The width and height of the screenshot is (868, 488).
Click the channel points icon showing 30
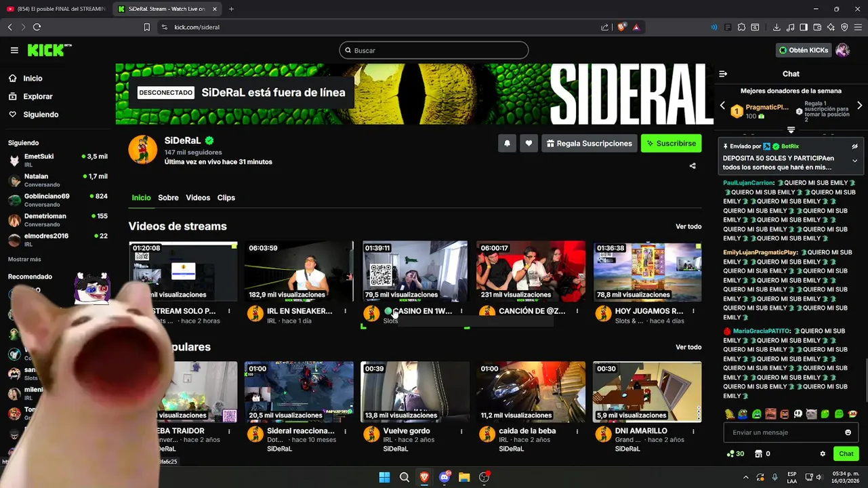click(735, 454)
